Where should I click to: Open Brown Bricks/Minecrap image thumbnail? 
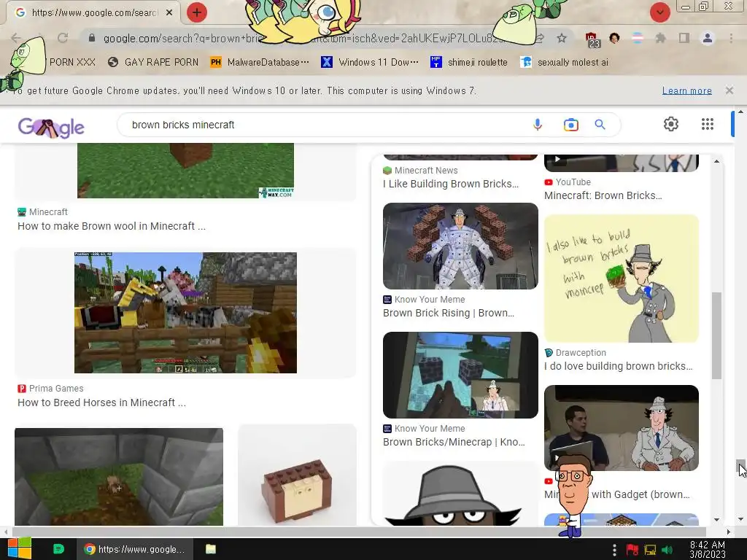tap(460, 376)
